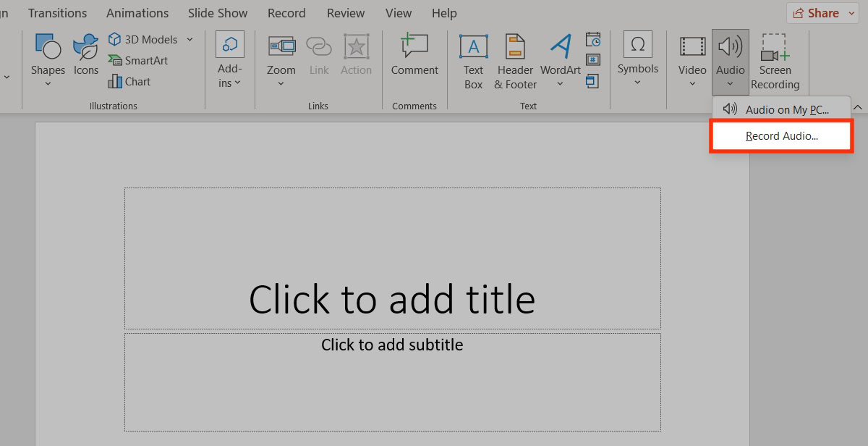The image size is (868, 446).
Task: Insert a Chart from Illustrations
Action: pyautogui.click(x=129, y=82)
